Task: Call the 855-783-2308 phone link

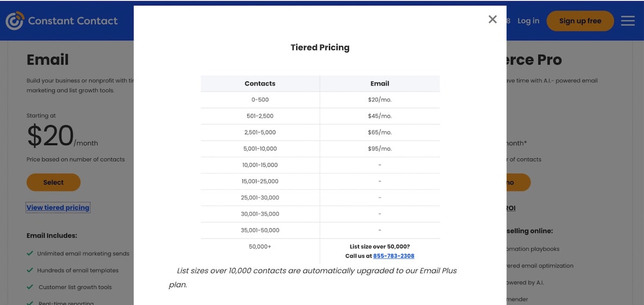Action: (x=393, y=256)
